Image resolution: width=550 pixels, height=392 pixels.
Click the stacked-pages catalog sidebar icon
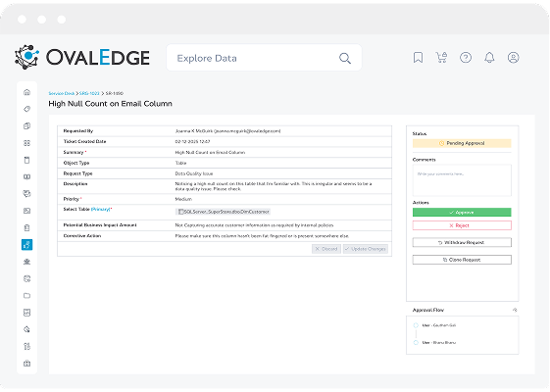pos(27,125)
